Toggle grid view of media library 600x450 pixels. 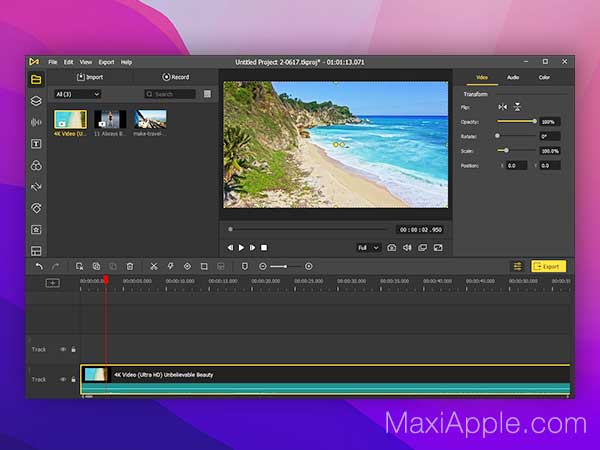click(x=207, y=94)
